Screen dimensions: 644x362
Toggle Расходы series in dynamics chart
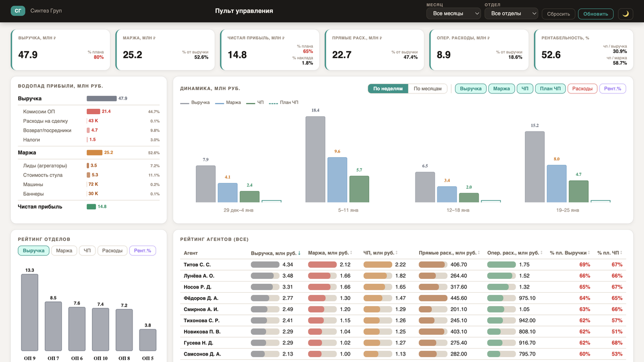[582, 88]
